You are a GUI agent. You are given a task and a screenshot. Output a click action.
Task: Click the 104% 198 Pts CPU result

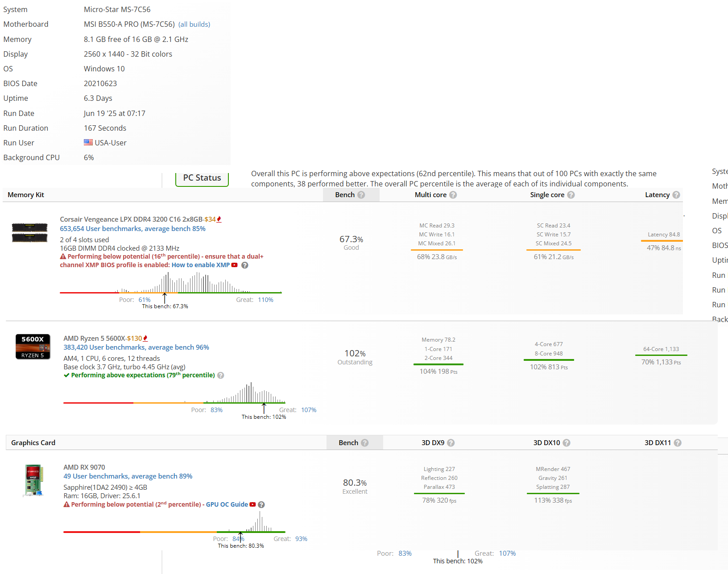click(x=438, y=372)
